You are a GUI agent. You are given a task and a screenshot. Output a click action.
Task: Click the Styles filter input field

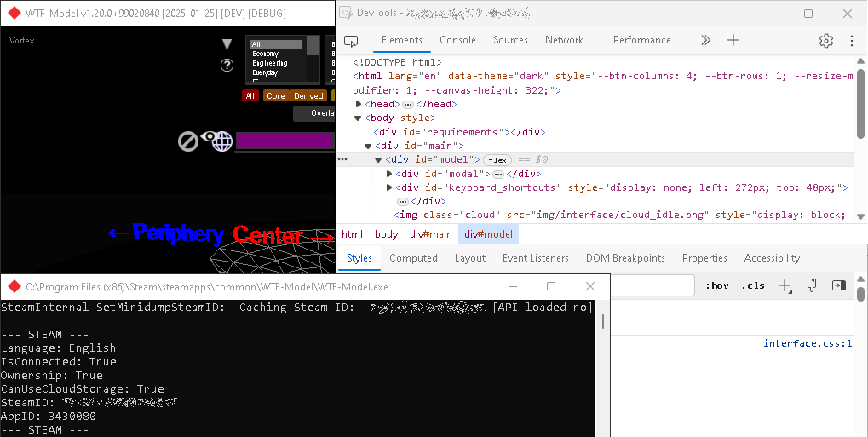(652, 285)
